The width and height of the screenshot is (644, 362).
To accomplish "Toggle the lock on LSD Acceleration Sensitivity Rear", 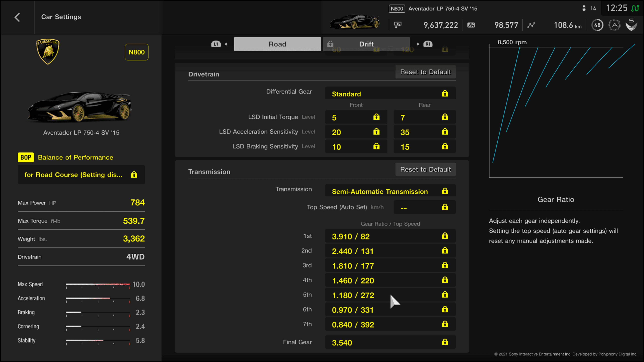I will 445,132.
